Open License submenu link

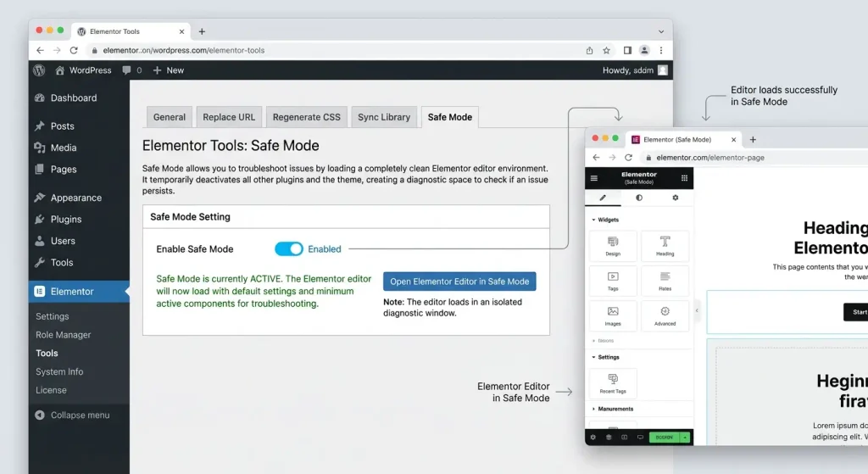point(51,390)
